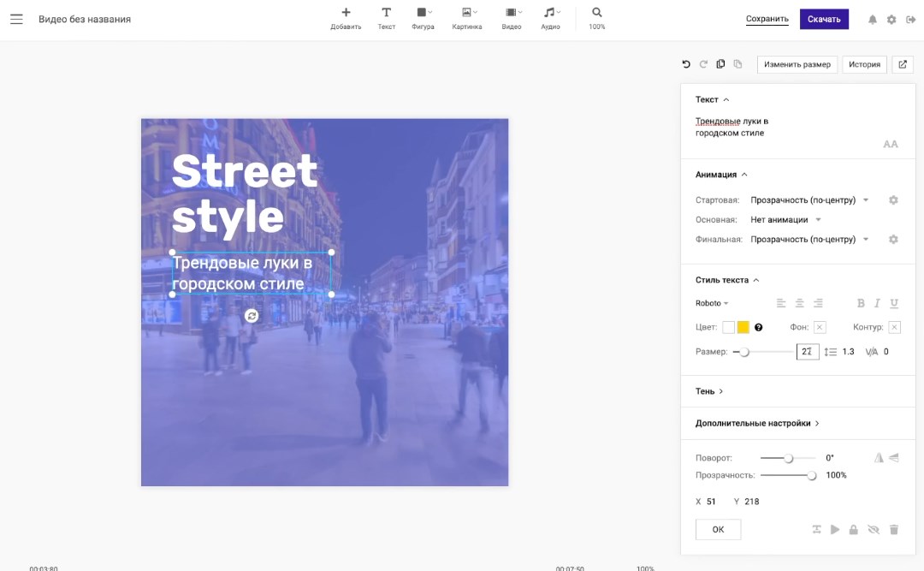Open the Фигура menu in toolbar

pyautogui.click(x=423, y=18)
